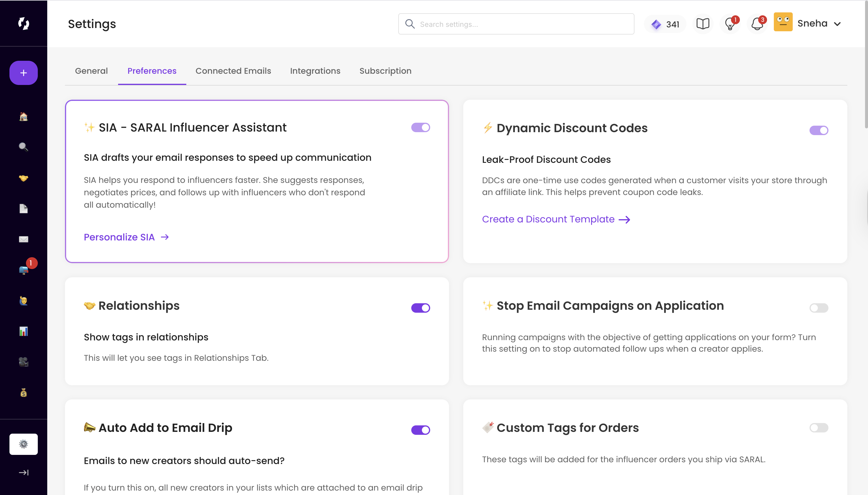868x495 pixels.
Task: Go to Home via house icon
Action: [x=24, y=117]
